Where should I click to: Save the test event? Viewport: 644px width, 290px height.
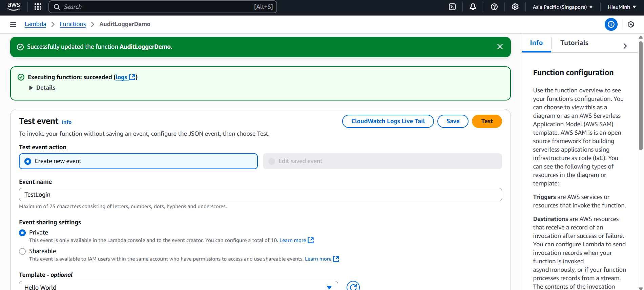453,121
